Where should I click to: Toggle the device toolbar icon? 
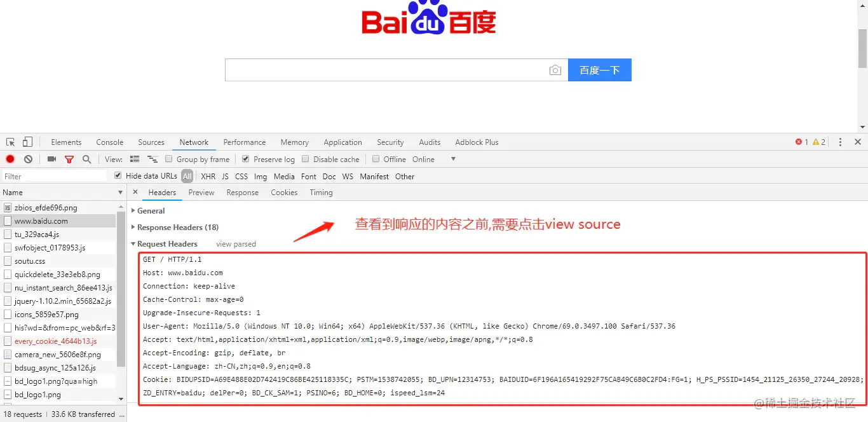pos(27,142)
